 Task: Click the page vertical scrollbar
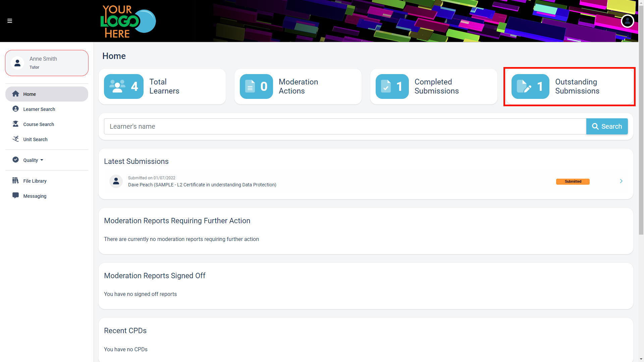pyautogui.click(x=641, y=120)
